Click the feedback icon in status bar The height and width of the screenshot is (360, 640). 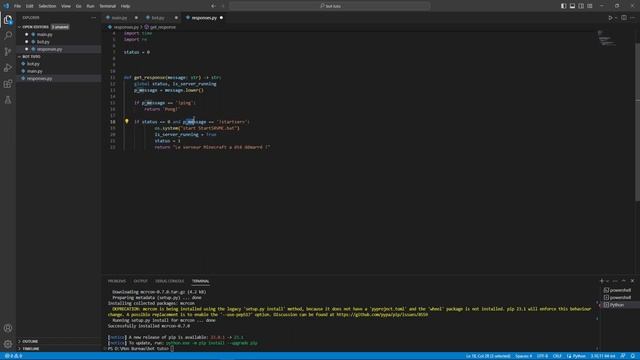coord(623,356)
